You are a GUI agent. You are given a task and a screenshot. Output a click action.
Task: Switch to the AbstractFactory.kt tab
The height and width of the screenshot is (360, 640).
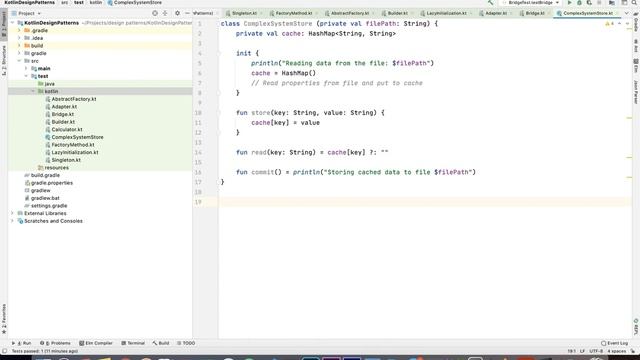click(349, 13)
